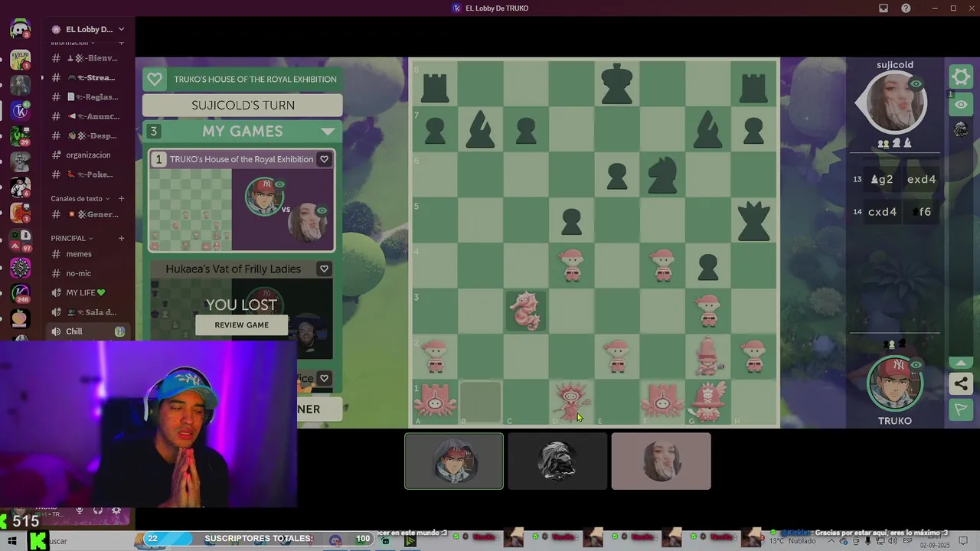Click the white king on g1

click(708, 402)
